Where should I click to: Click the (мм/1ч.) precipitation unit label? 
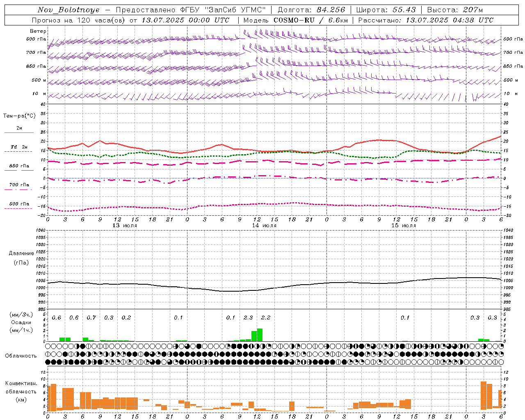[21, 330]
